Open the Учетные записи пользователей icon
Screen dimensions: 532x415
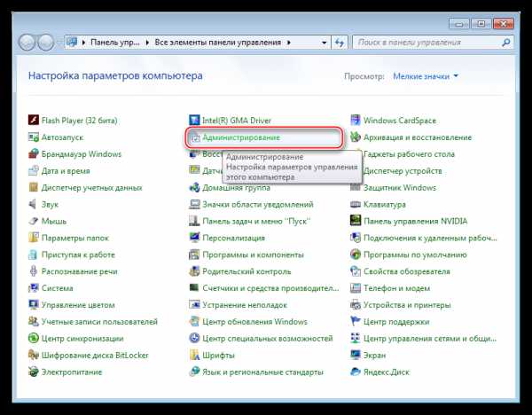(34, 321)
